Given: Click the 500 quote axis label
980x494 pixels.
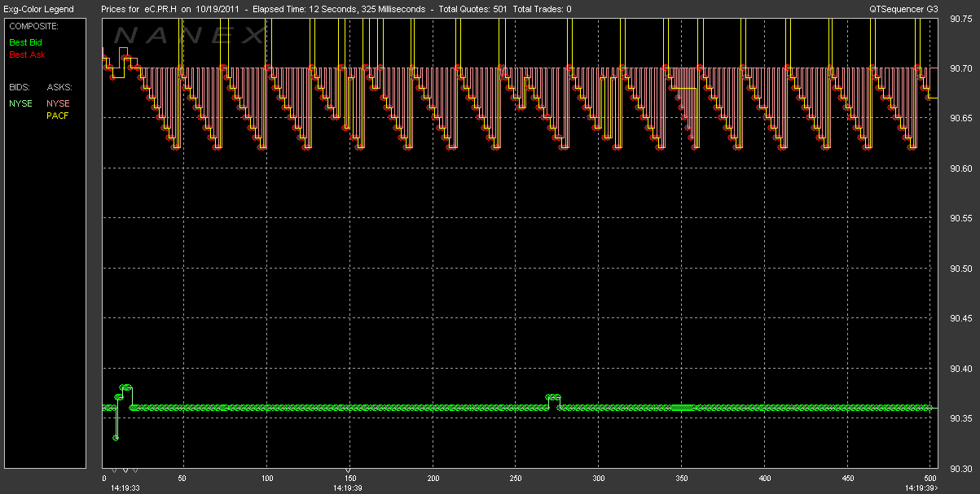Looking at the screenshot, I should pos(929,479).
